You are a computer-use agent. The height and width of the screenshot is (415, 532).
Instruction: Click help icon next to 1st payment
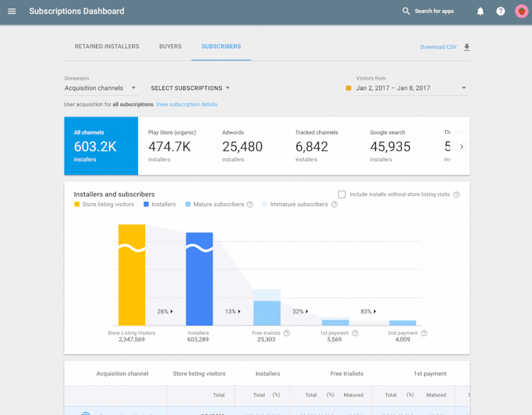(x=355, y=333)
